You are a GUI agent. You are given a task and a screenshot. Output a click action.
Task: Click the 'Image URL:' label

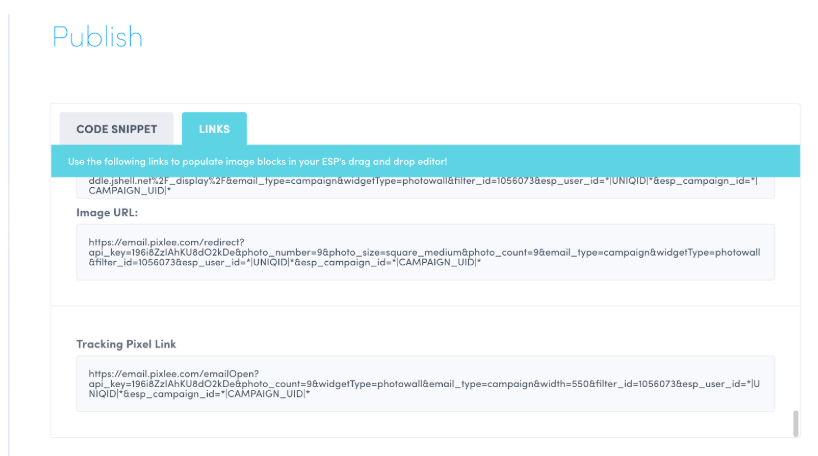coord(107,213)
